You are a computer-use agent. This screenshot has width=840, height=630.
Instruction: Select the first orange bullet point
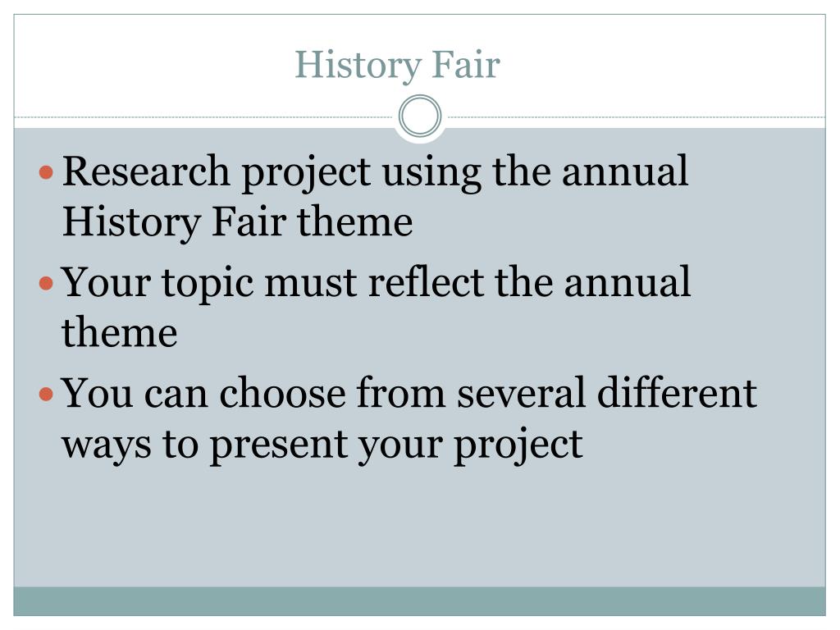[47, 172]
